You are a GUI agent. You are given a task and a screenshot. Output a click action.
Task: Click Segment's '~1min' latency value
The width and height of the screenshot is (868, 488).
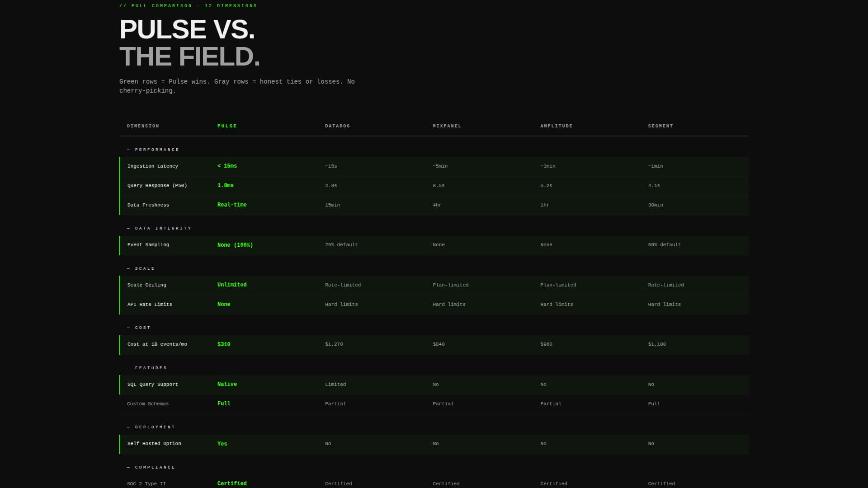point(655,166)
